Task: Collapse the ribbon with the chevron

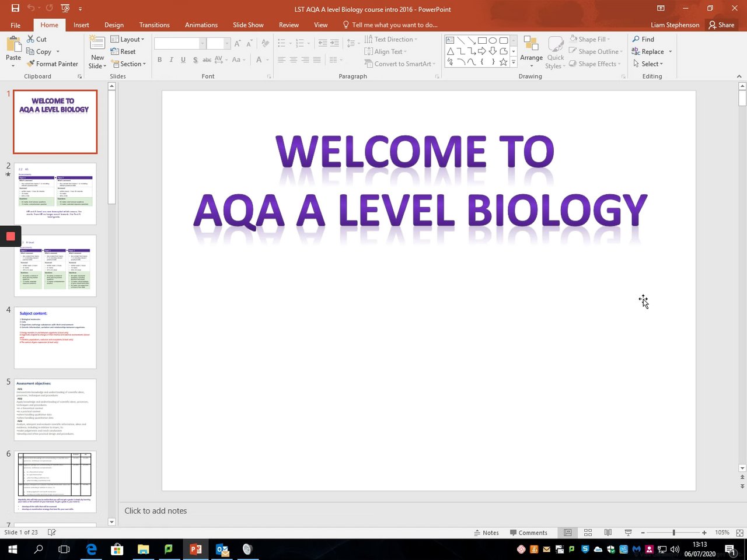Action: [x=739, y=76]
